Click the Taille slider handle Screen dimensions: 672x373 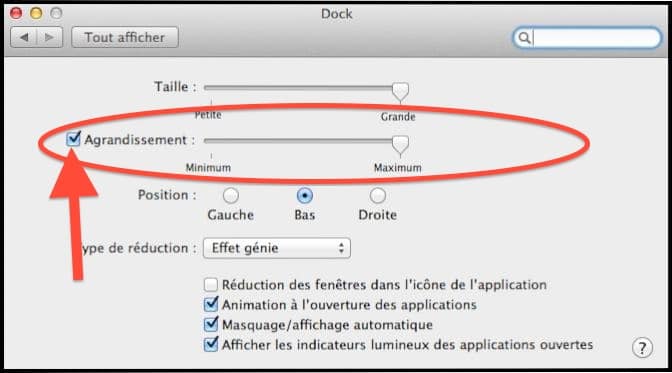(400, 91)
